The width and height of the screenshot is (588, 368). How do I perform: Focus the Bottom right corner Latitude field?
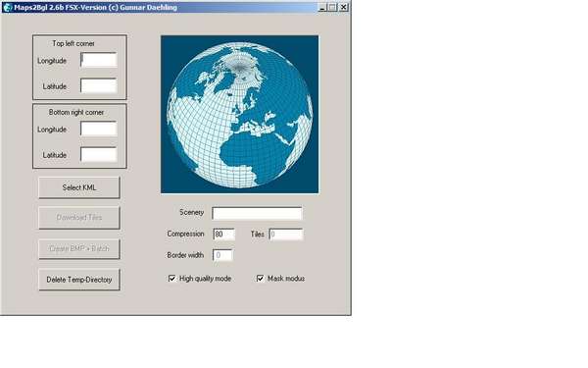[x=99, y=154]
